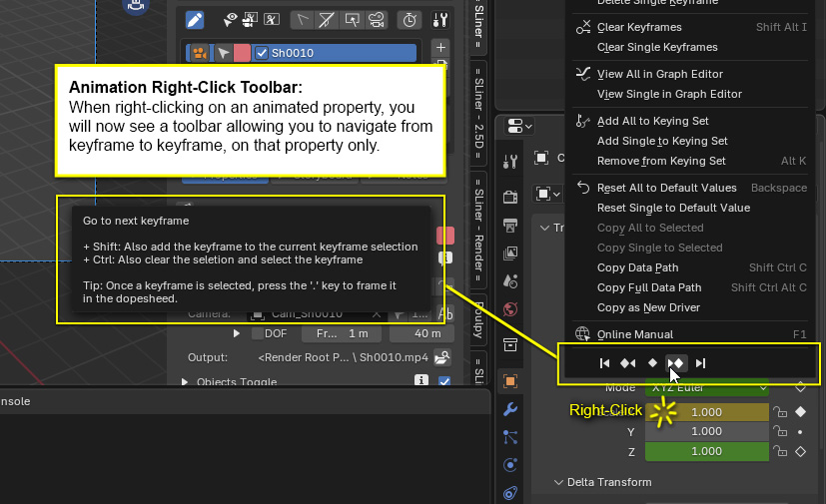Click the blue pencil edit icon
The image size is (826, 504).
pyautogui.click(x=196, y=19)
